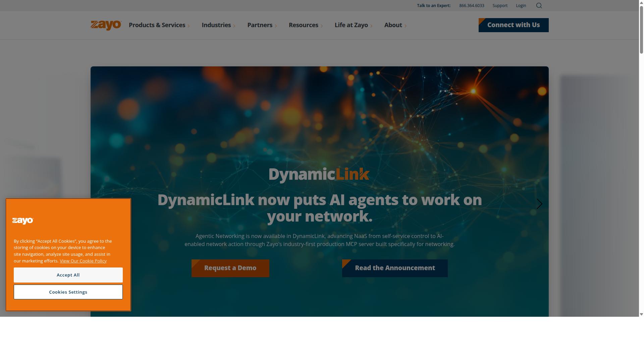Click the Agentic Networking description paragraph

(320, 240)
